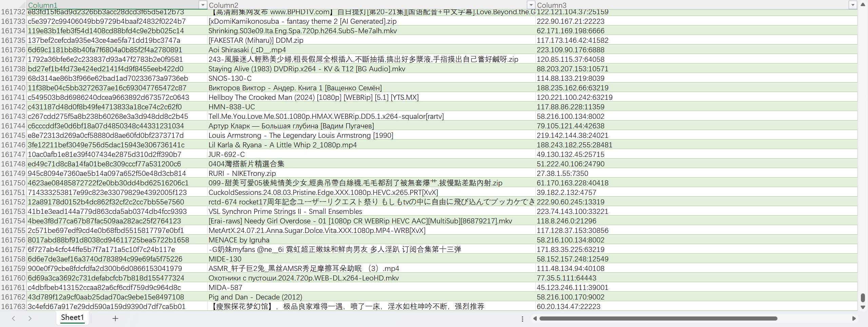Select the cell reading SNOS-130-C

tap(371, 78)
